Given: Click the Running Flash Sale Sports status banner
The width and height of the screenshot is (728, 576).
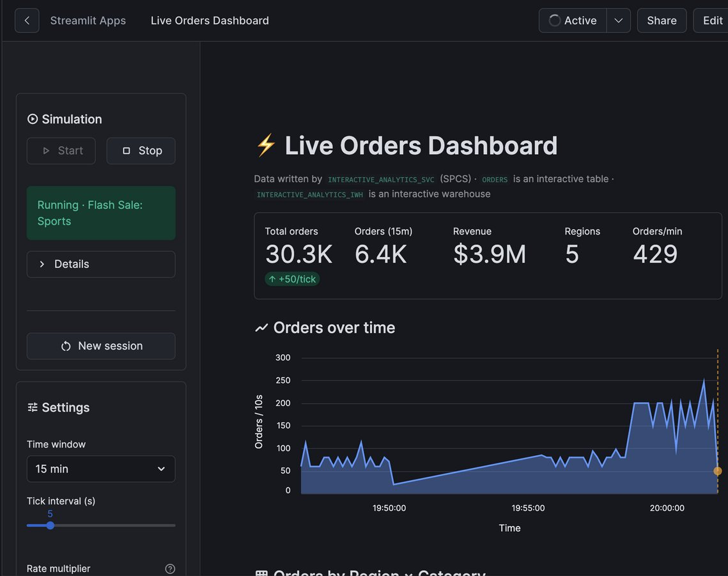Looking at the screenshot, I should [101, 214].
